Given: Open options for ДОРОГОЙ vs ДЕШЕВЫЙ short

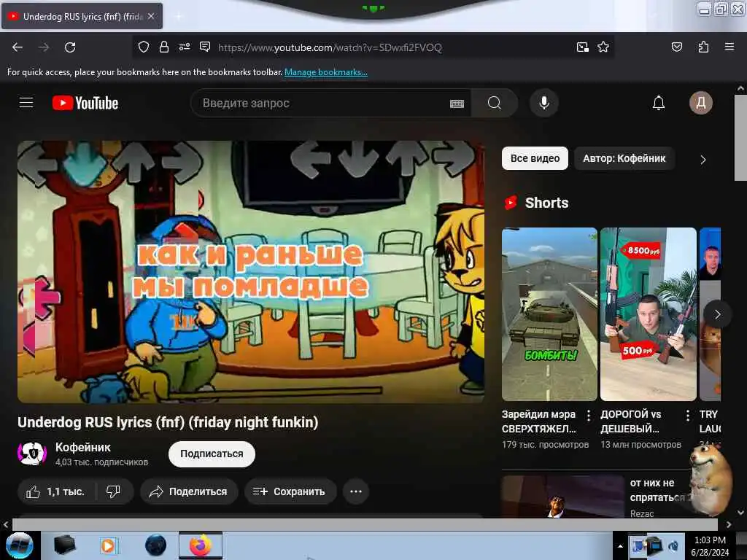Looking at the screenshot, I should [687, 416].
